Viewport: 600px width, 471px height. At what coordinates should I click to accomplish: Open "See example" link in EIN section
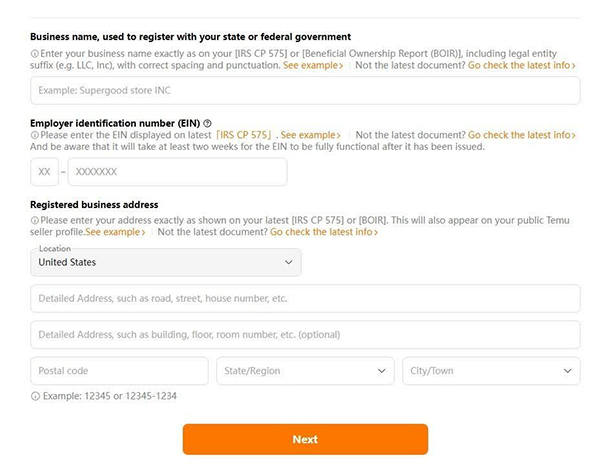310,135
